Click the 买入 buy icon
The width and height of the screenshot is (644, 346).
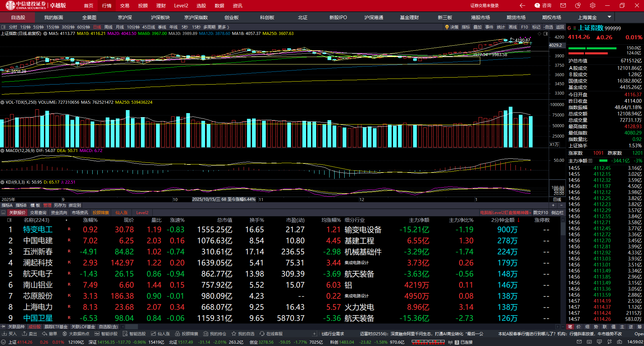tap(9, 334)
